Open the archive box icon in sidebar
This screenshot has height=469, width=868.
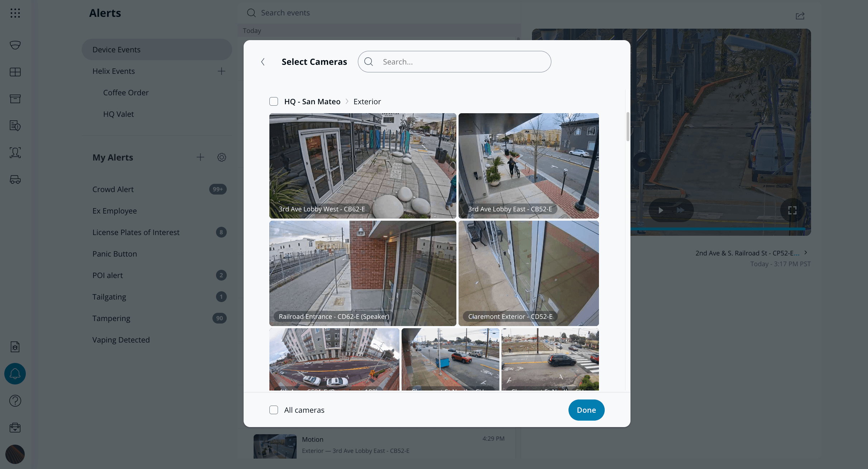click(x=15, y=99)
